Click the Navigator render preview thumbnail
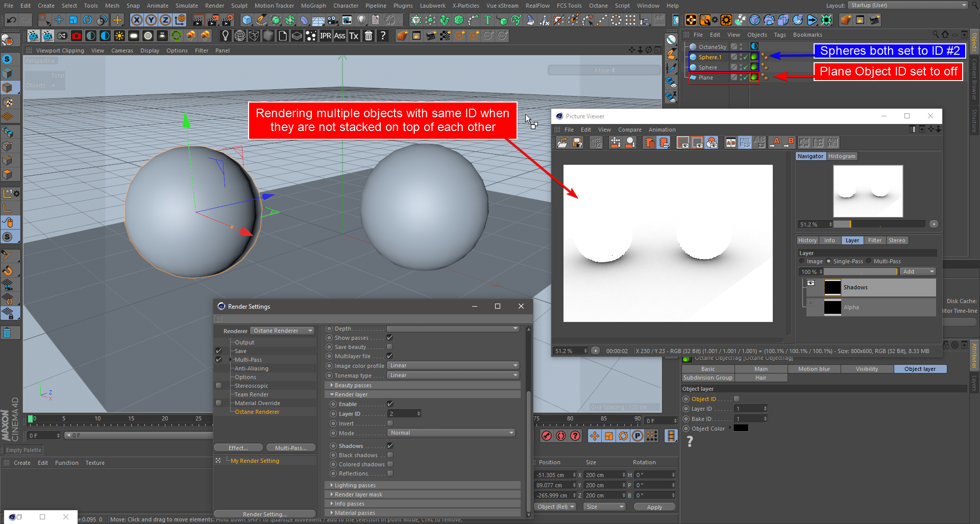 pyautogui.click(x=868, y=191)
